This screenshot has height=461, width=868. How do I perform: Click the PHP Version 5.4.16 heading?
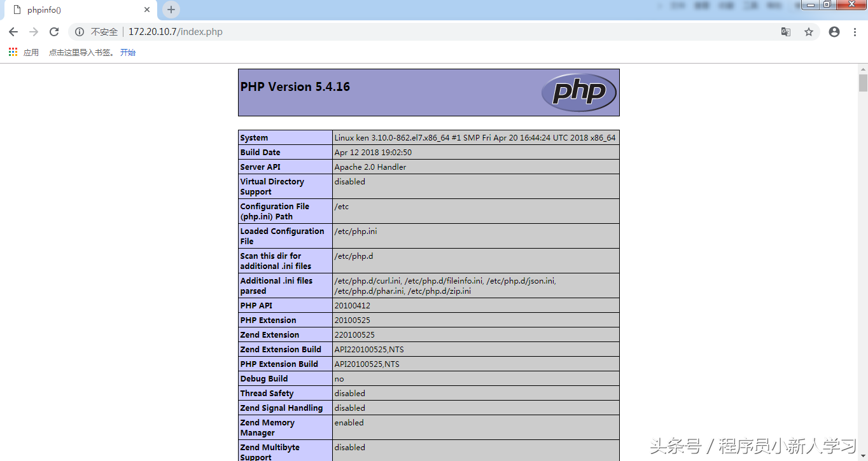click(x=295, y=87)
